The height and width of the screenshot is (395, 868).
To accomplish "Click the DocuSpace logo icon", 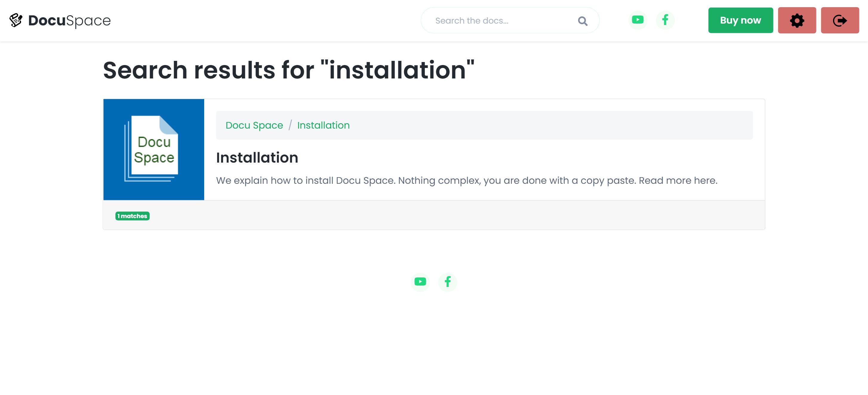I will [16, 20].
